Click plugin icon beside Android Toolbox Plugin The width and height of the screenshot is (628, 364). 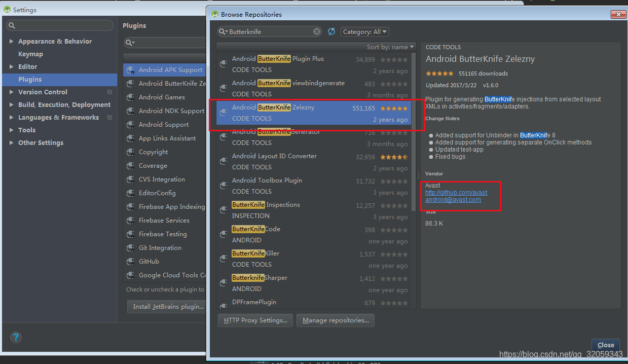223,186
